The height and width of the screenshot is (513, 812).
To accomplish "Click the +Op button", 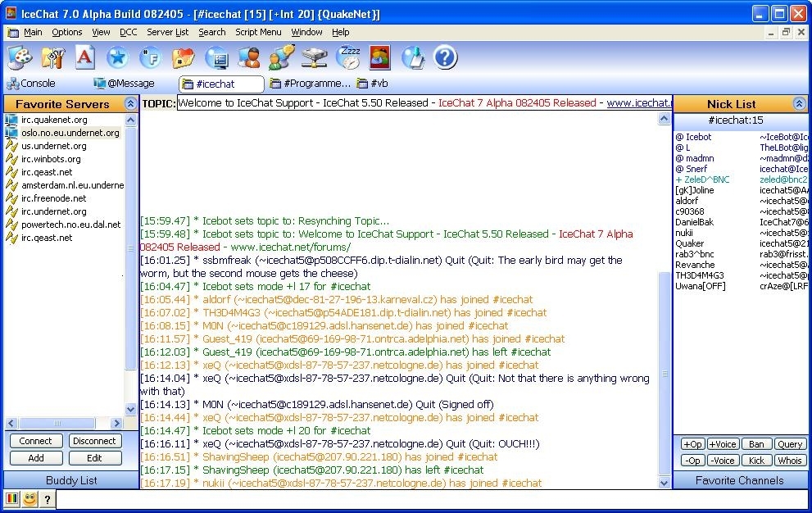I will (692, 444).
